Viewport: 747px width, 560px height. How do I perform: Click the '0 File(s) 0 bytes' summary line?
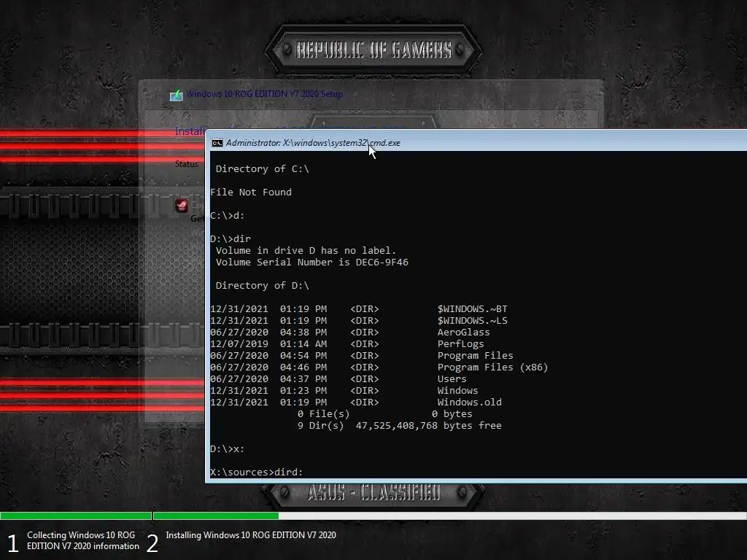(x=385, y=414)
